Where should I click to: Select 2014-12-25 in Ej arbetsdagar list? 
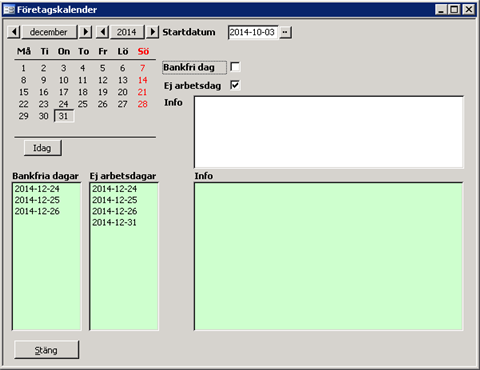coord(114,200)
